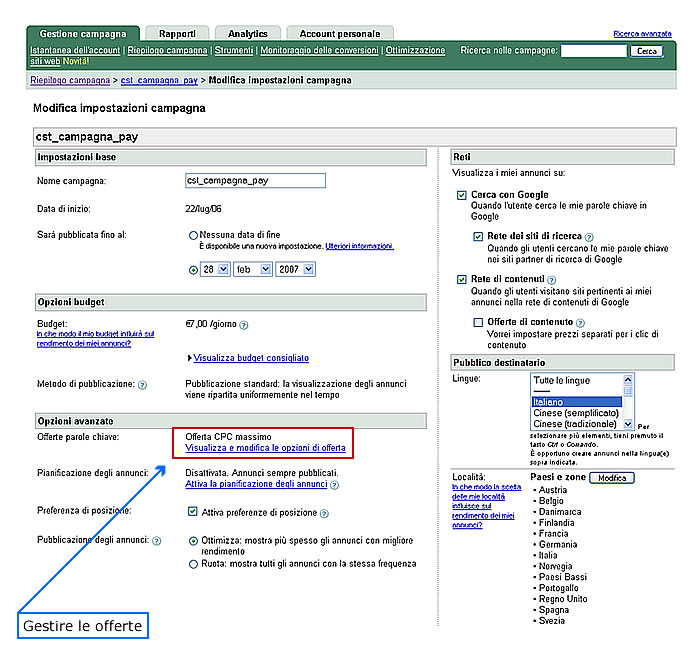This screenshot has height=670, width=700.
Task: Select the end date radio button
Action: point(193,270)
